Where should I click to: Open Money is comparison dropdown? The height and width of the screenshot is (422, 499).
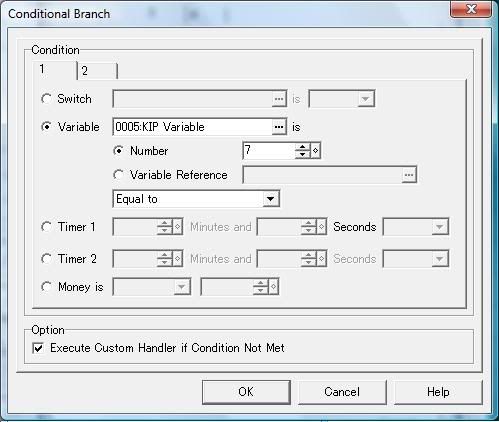152,287
